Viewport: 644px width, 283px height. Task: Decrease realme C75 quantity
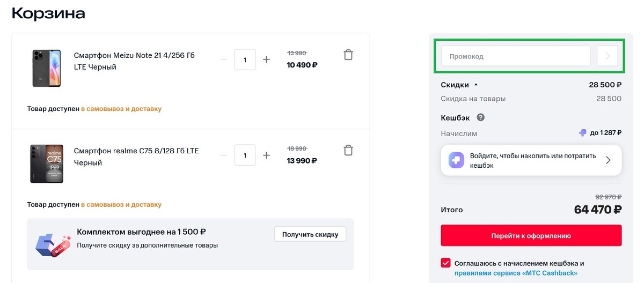pos(224,155)
